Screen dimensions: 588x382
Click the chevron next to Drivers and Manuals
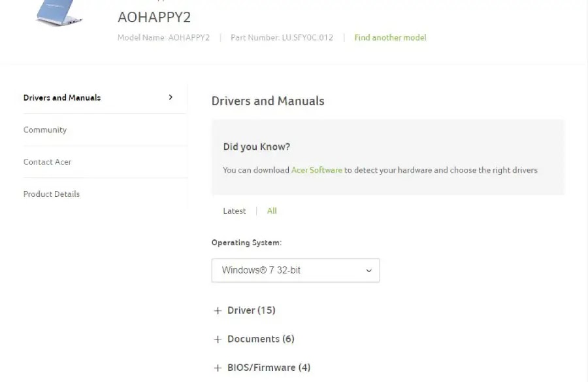pos(171,97)
